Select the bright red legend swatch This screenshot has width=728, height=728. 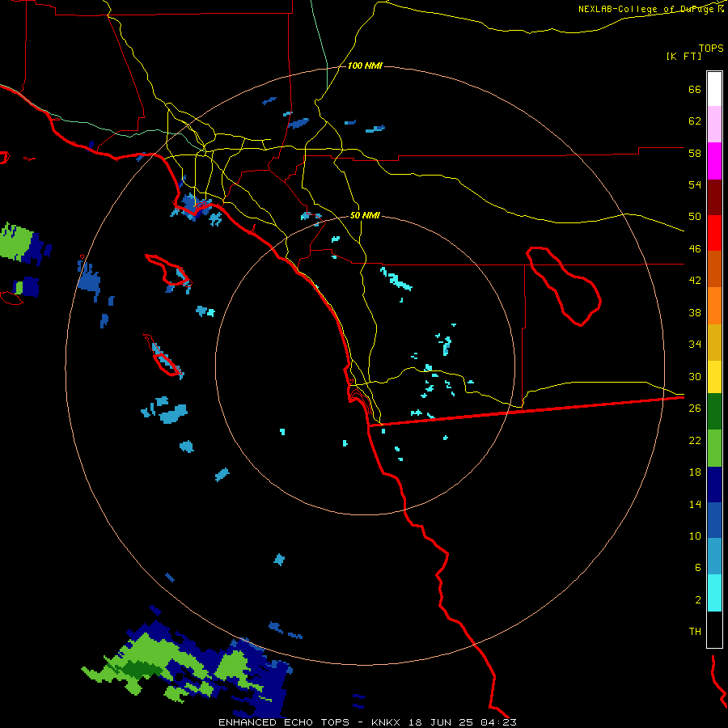(x=714, y=233)
